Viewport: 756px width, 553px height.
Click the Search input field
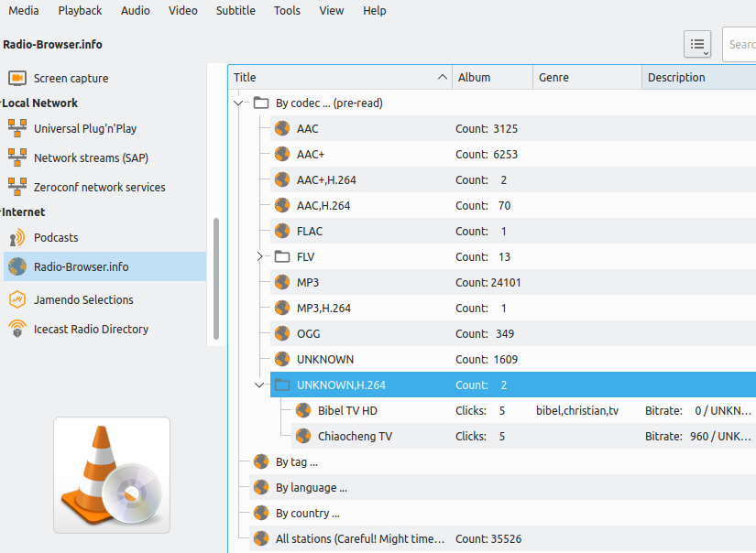pos(740,44)
